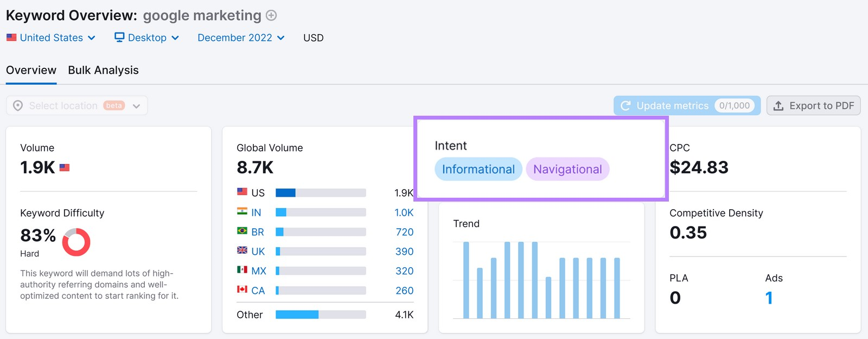Screen dimensions: 868x339
Task: Click the 0.35 Competitive Density value
Action: click(x=688, y=233)
